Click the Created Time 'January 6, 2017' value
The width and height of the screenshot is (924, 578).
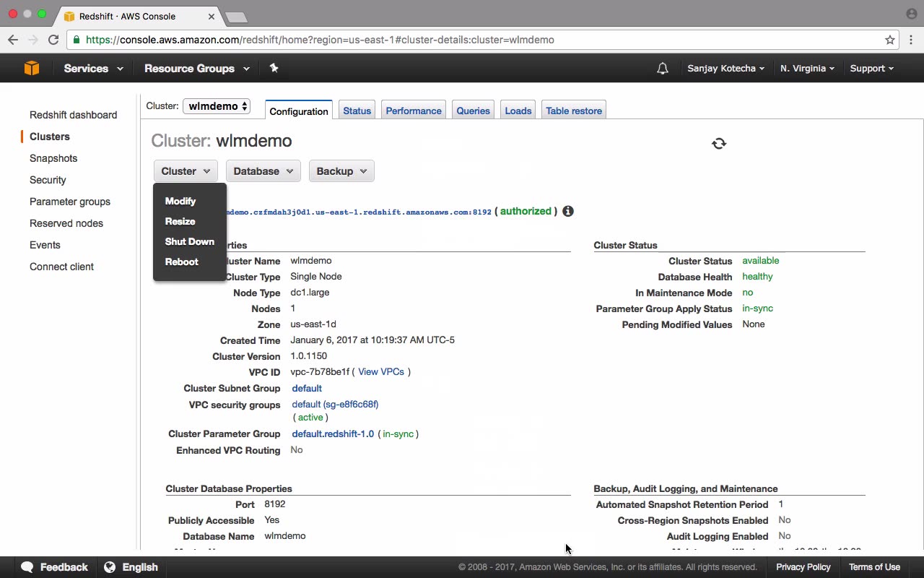click(x=372, y=340)
